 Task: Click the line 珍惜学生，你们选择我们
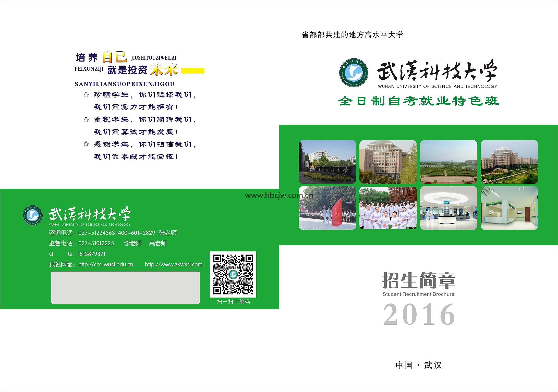[145, 95]
